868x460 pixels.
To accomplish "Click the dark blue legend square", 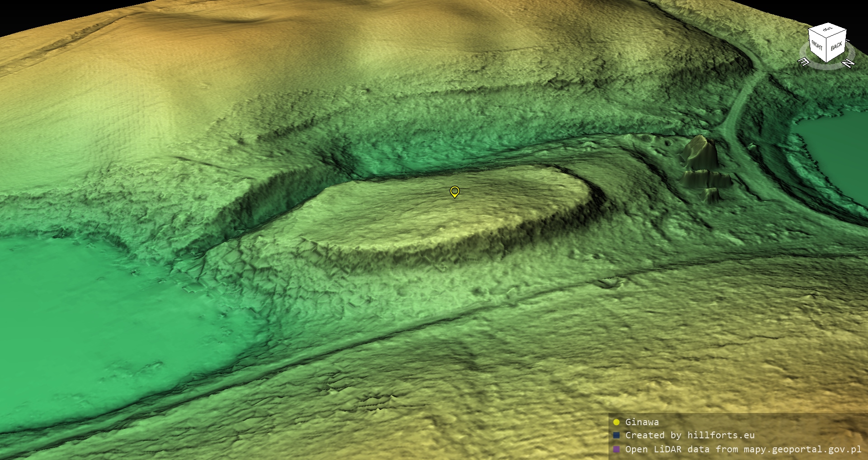I will (616, 435).
